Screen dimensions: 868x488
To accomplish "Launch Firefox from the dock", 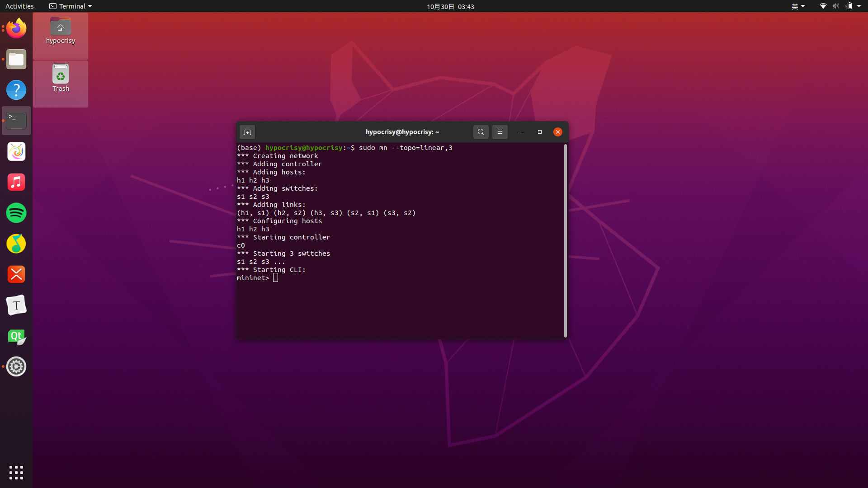I will (x=16, y=28).
